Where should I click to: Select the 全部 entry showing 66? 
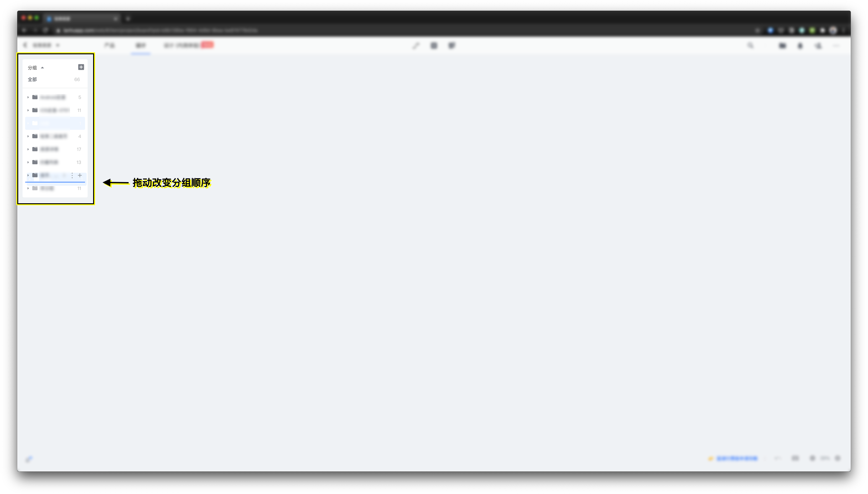pos(55,79)
